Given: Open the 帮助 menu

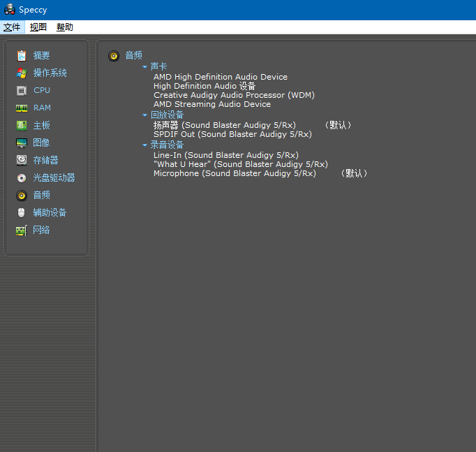Looking at the screenshot, I should click(65, 27).
